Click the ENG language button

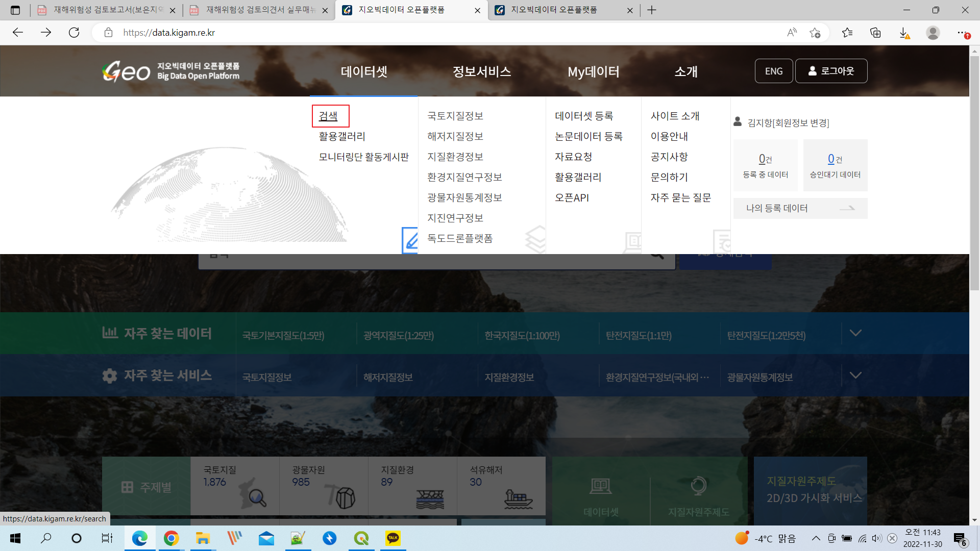[x=774, y=71]
